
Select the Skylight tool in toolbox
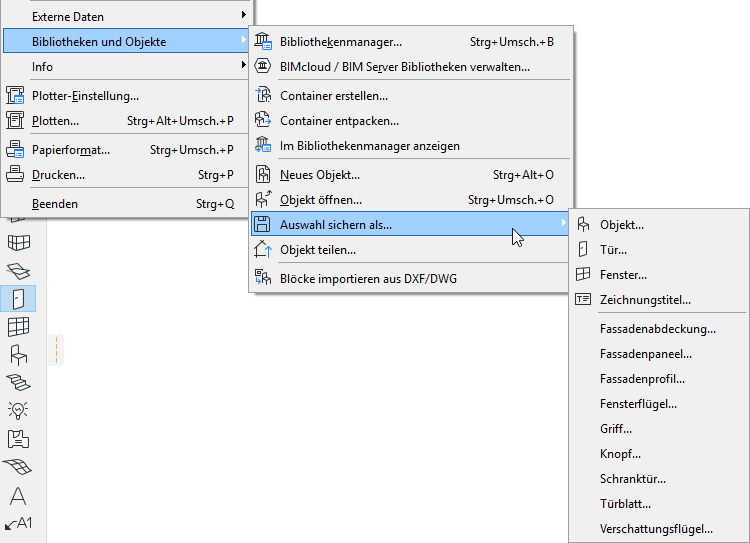coord(19,271)
